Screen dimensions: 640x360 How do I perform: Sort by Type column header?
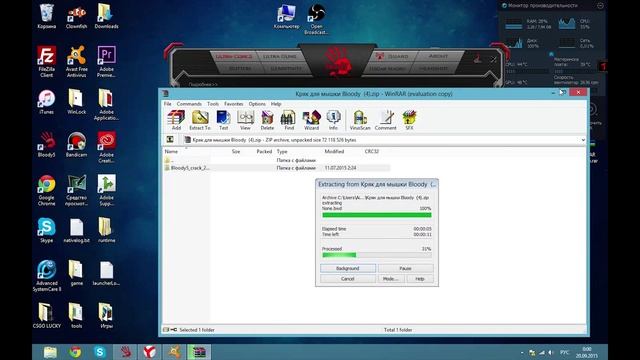(282, 151)
